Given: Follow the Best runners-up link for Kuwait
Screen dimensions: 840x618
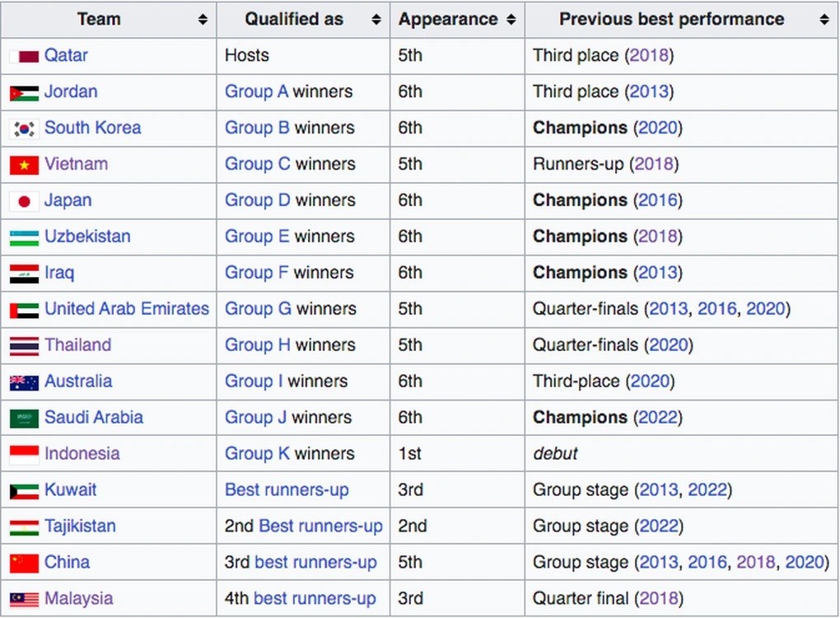Looking at the screenshot, I should (287, 489).
